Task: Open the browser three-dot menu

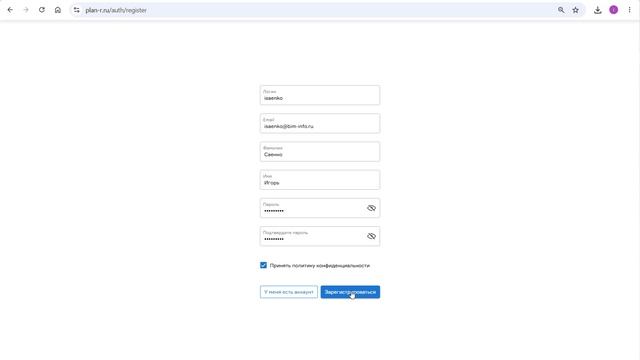Action: click(629, 10)
